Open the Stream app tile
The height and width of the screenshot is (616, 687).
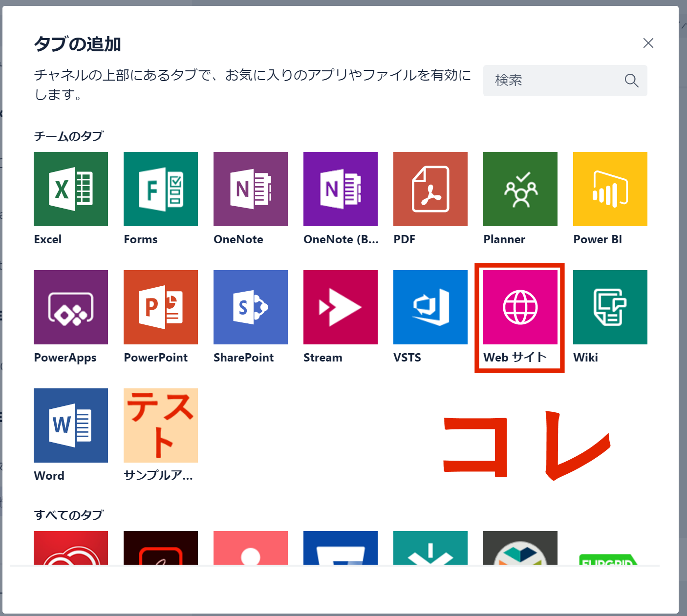click(341, 307)
